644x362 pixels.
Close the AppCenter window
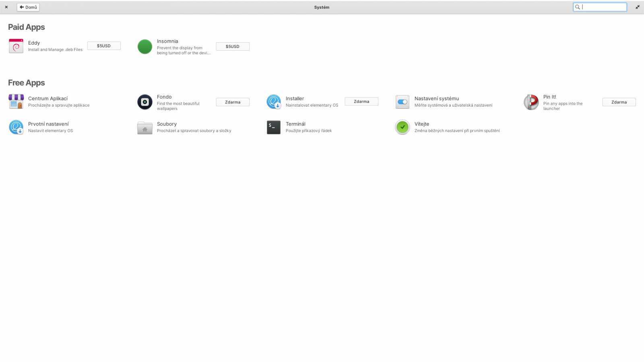6,7
